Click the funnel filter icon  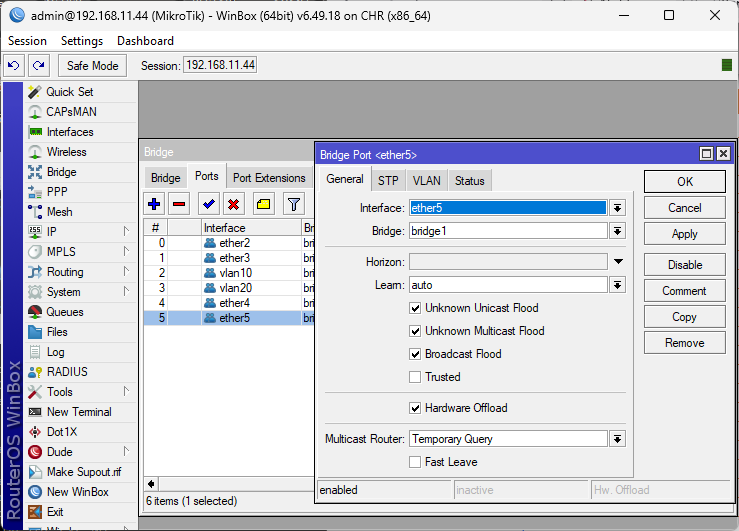(293, 204)
